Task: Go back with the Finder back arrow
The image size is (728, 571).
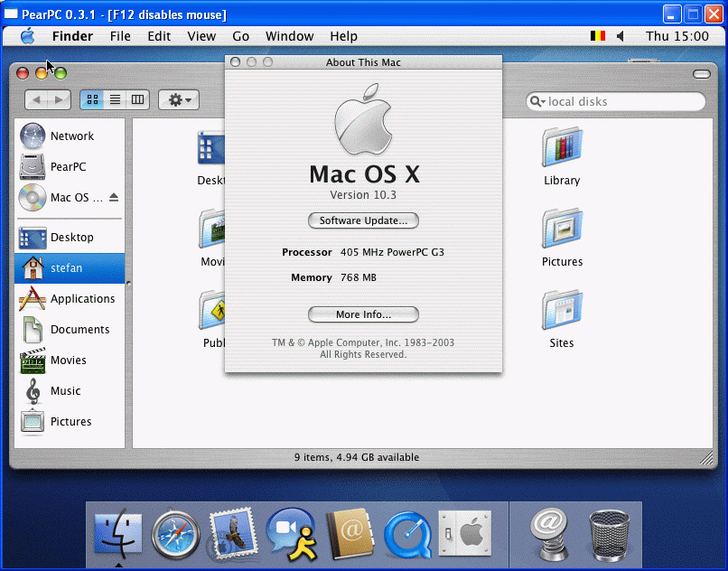Action: 37,99
